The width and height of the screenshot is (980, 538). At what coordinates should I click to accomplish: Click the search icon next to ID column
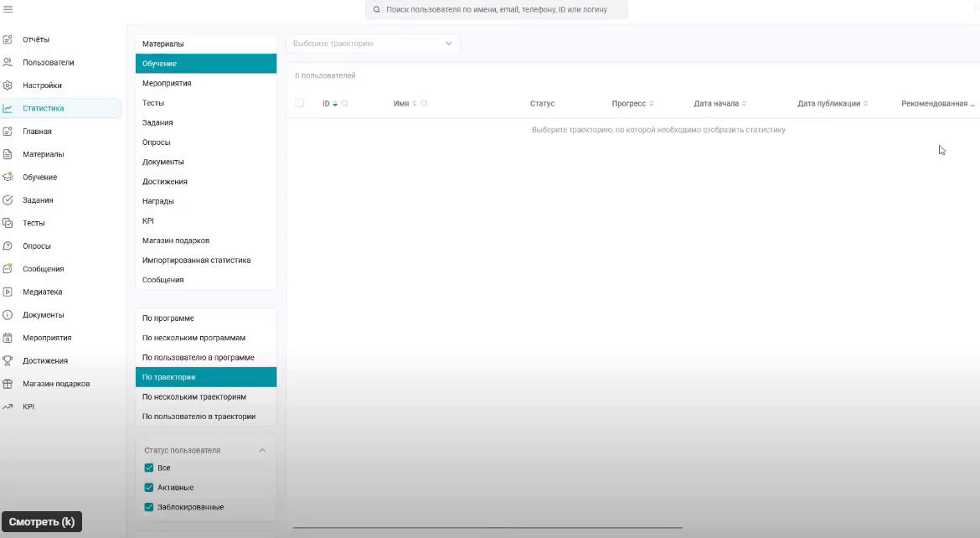345,104
